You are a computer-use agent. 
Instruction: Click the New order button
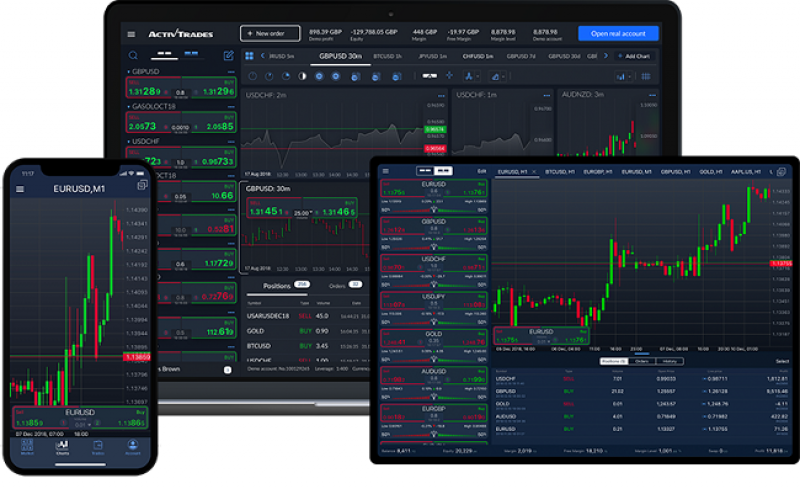[270, 34]
